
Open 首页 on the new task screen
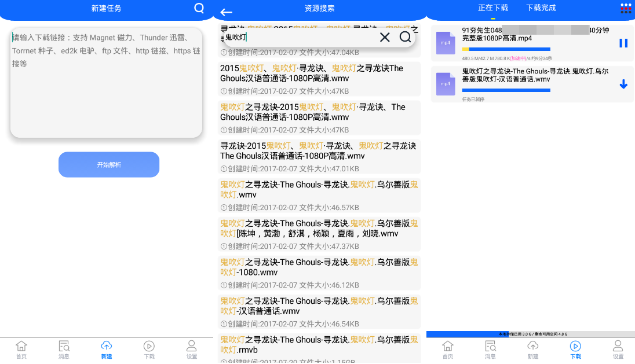pos(21,350)
